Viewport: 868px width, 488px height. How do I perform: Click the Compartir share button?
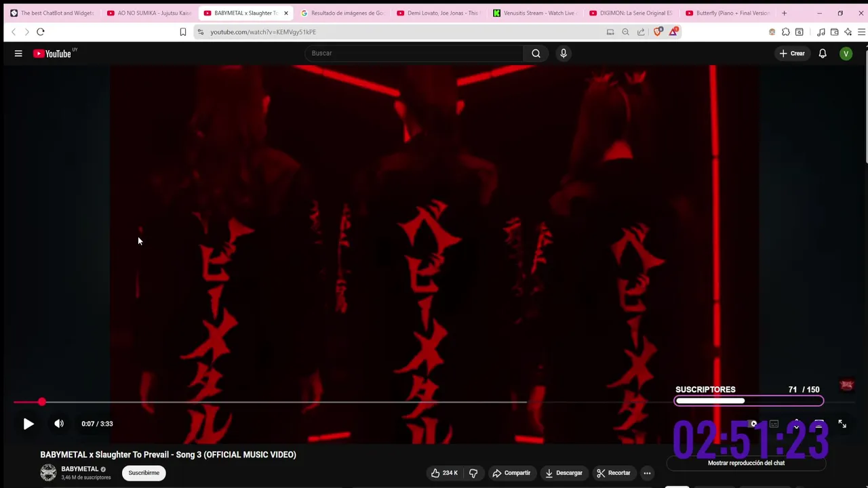tap(511, 473)
